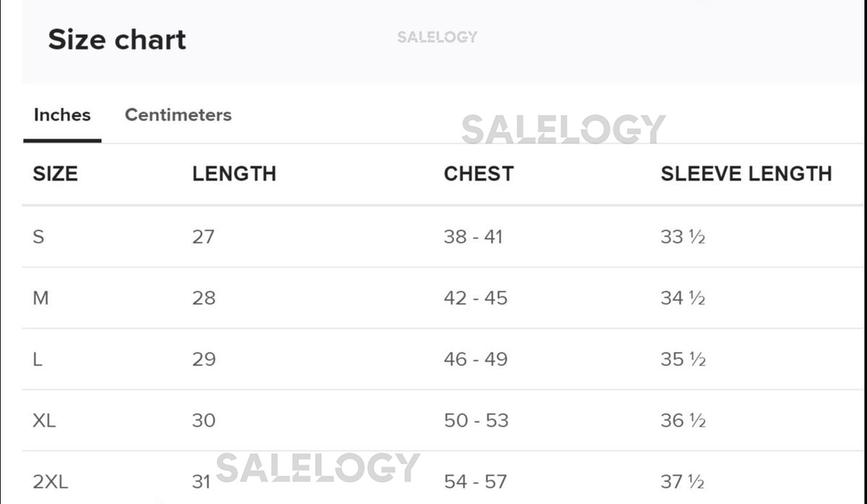Click the CHEST column header
This screenshot has width=867, height=504.
point(478,173)
